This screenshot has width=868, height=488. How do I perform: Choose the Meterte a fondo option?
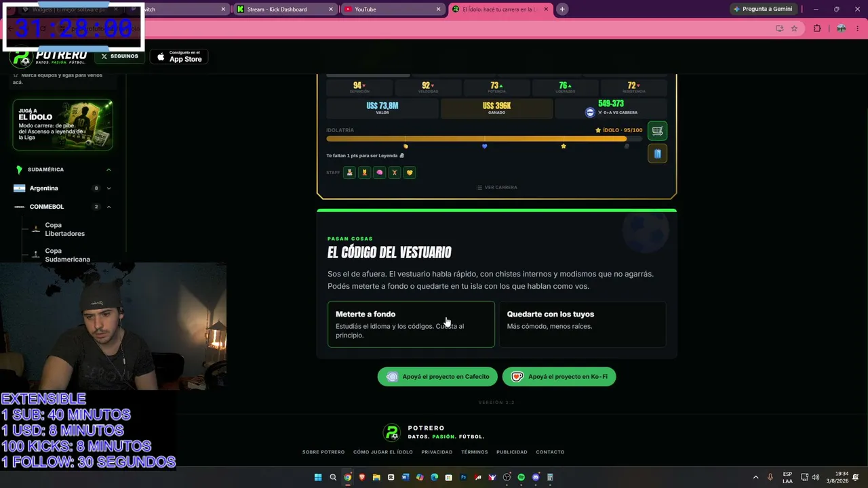pyautogui.click(x=411, y=324)
